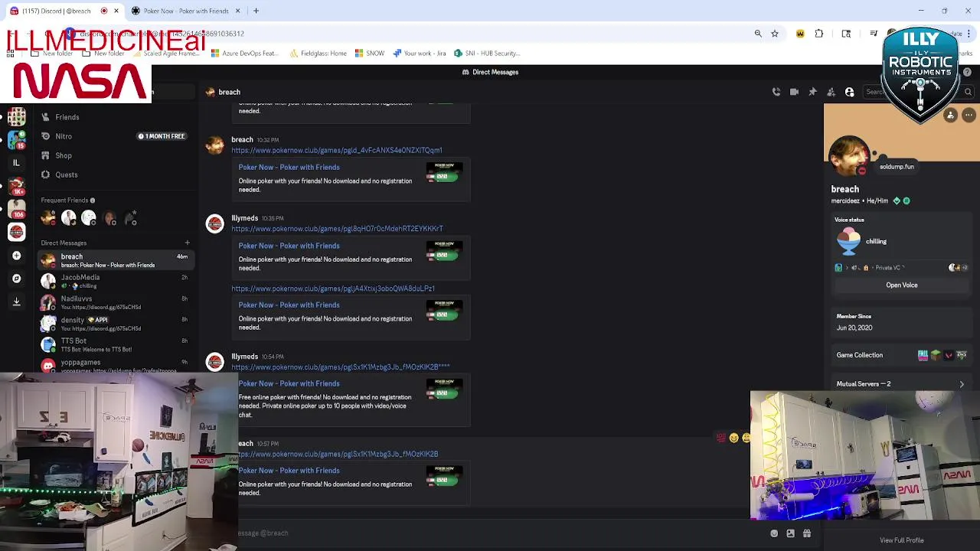The height and width of the screenshot is (551, 980).
Task: Open the sticker picker icon in message bar
Action: click(790, 533)
